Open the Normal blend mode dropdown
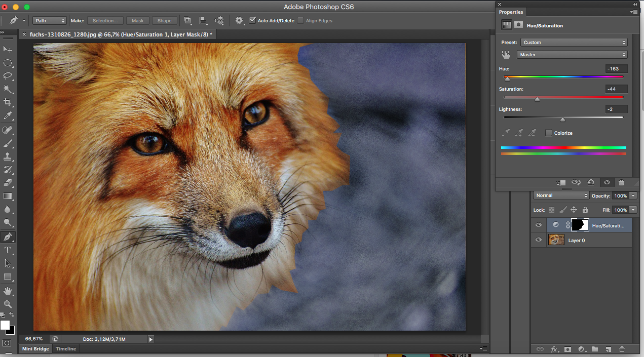Image resolution: width=644 pixels, height=357 pixels. tap(561, 195)
